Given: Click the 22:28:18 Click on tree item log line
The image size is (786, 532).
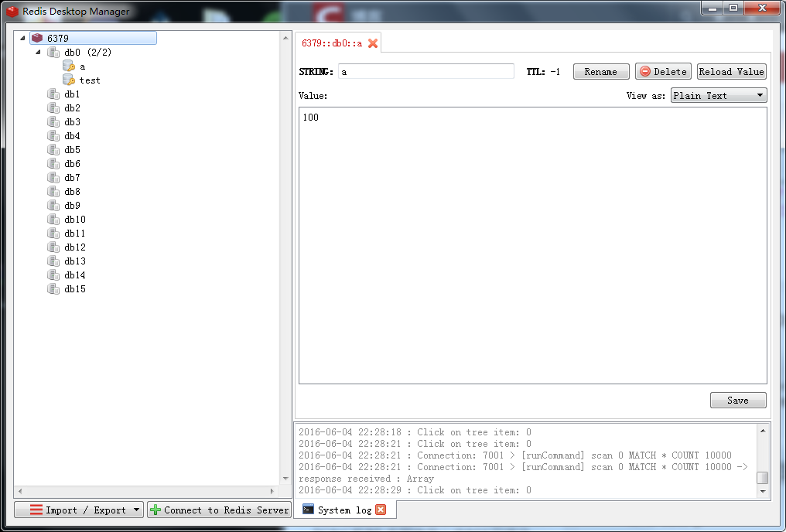Looking at the screenshot, I should pos(415,431).
